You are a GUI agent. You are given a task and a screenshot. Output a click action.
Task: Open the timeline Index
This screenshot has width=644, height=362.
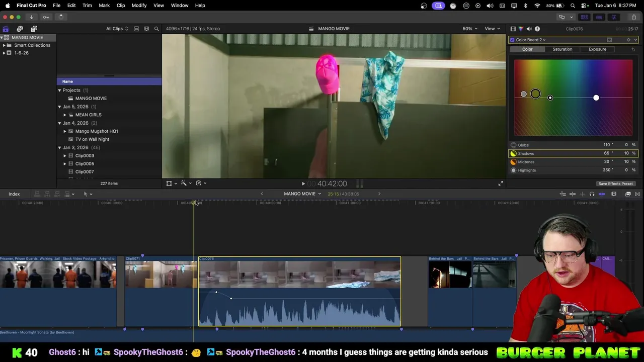pos(14,194)
